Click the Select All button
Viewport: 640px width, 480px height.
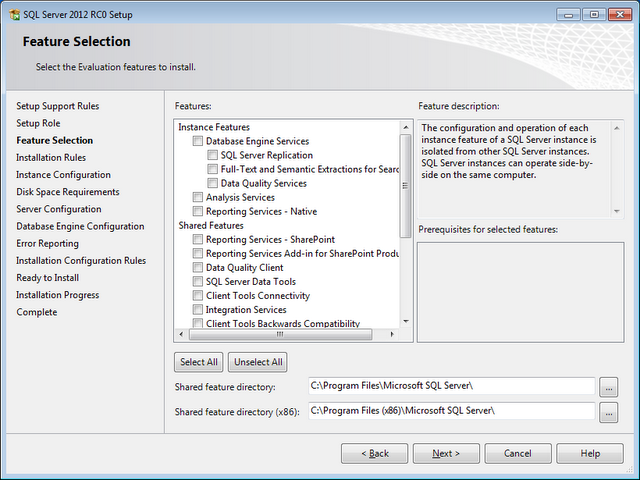199,362
